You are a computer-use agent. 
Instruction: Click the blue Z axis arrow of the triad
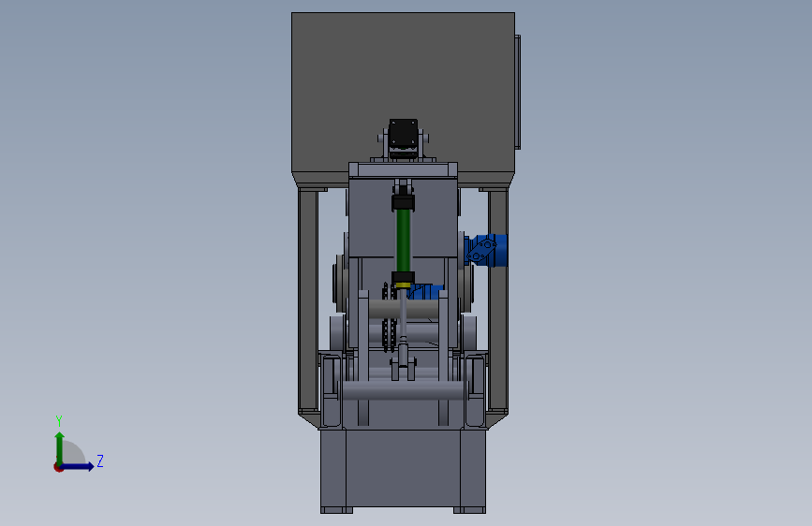click(78, 466)
